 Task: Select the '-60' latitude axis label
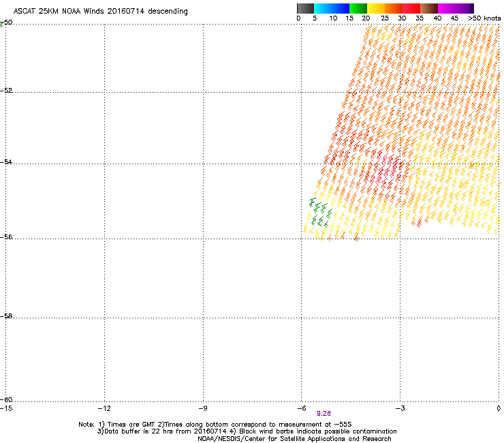coord(6,399)
